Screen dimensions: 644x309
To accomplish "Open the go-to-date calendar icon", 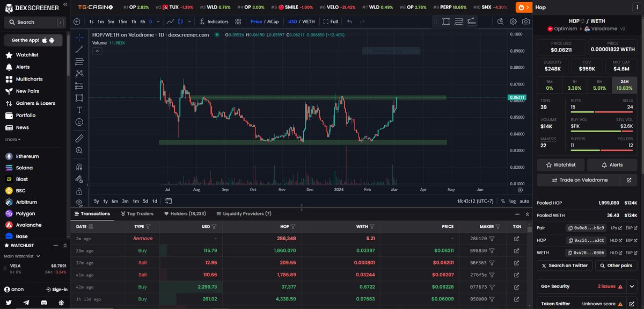I will [x=169, y=201].
